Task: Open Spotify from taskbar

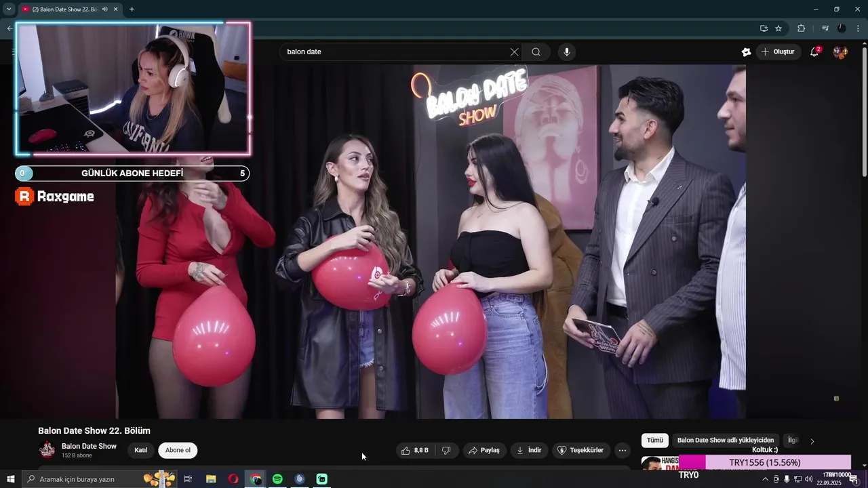Action: point(277,479)
